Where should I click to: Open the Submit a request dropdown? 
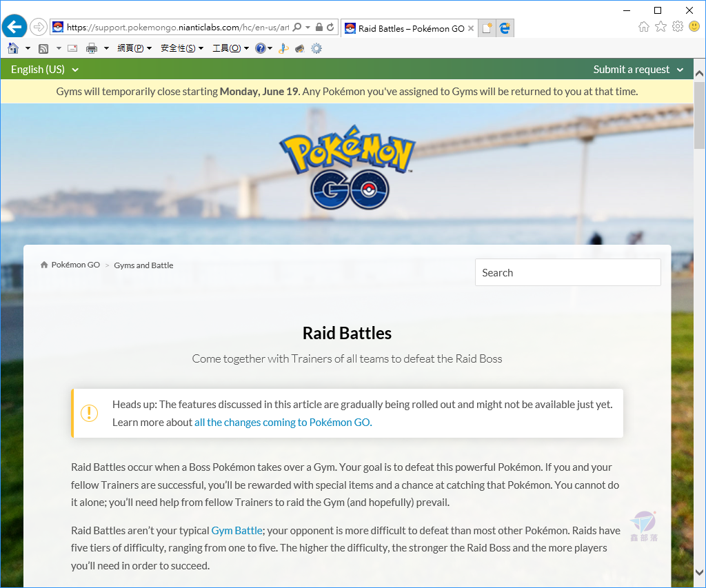(638, 70)
